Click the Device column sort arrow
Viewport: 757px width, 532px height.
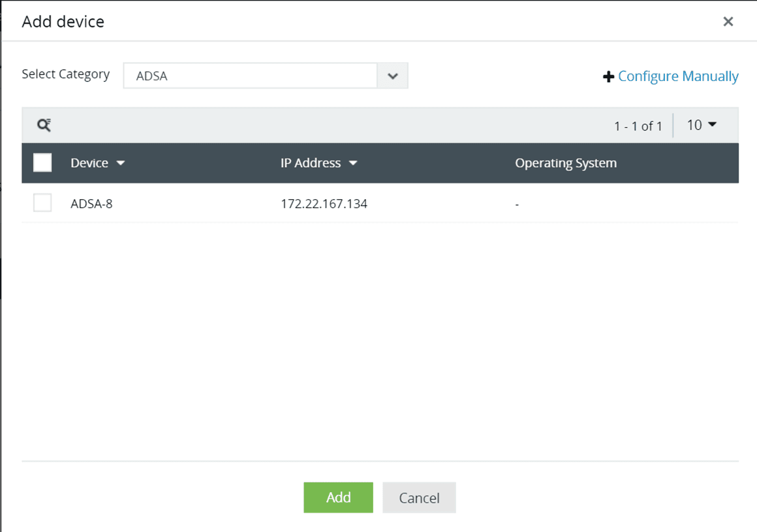121,163
